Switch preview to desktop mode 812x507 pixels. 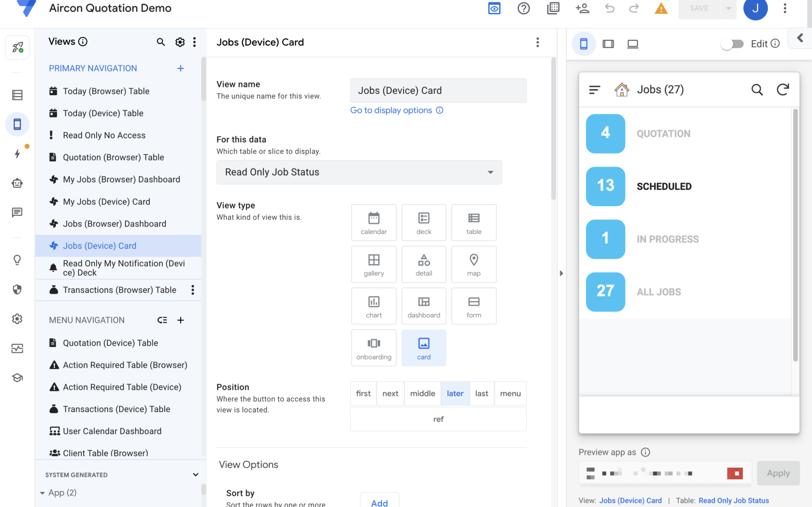[x=633, y=44]
